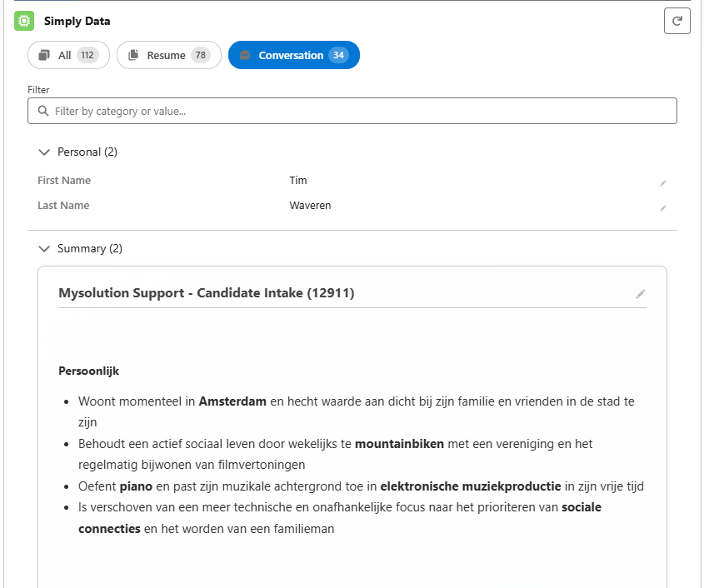704x588 pixels.
Task: Click the refresh icon in the top right
Action: pos(677,21)
